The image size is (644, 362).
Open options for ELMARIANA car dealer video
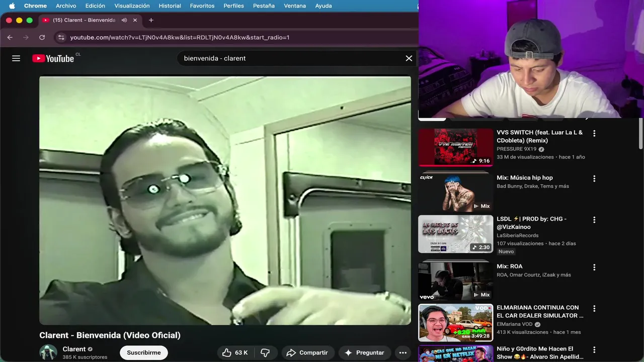point(594,308)
